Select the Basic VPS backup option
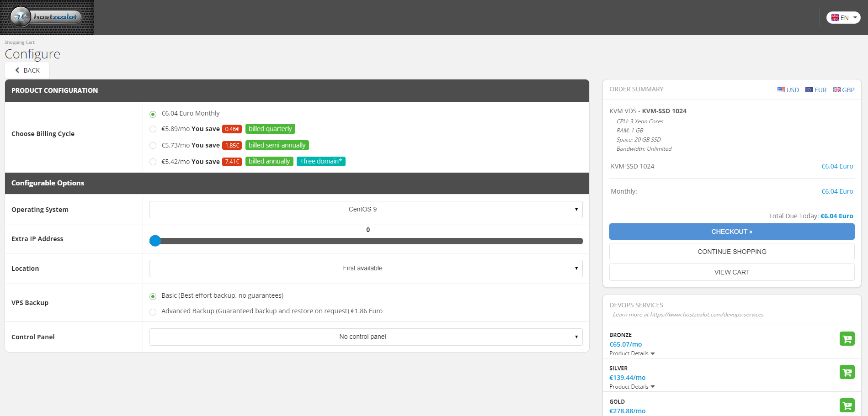Image resolution: width=868 pixels, height=416 pixels. (153, 296)
